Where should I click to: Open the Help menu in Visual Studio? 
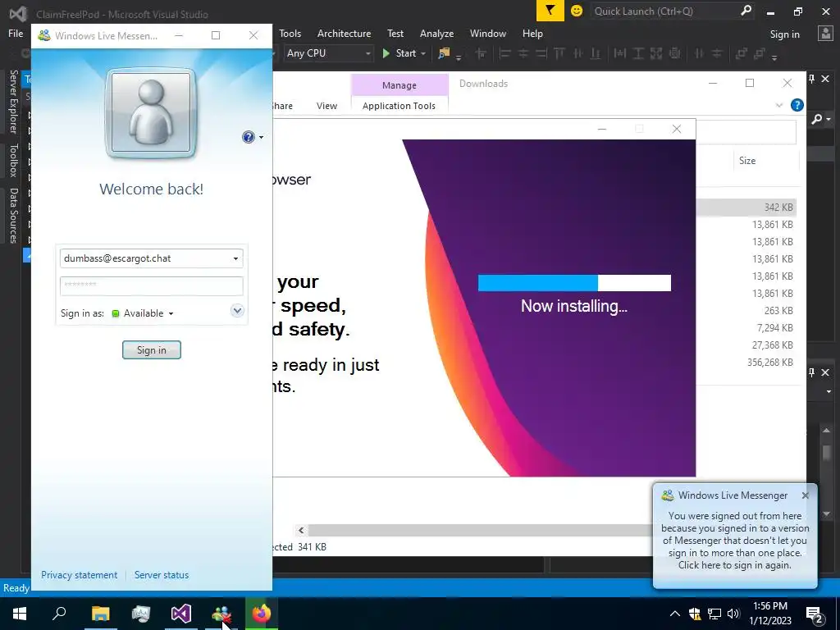coord(532,33)
